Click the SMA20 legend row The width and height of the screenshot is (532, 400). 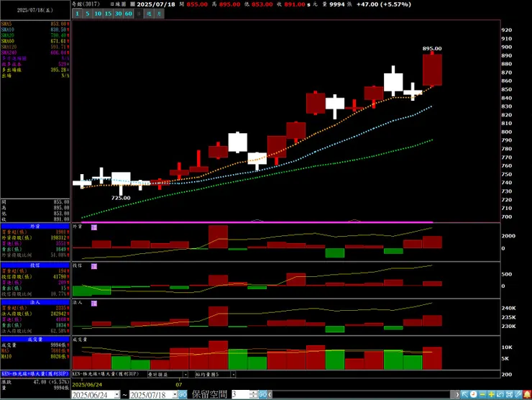pos(35,35)
